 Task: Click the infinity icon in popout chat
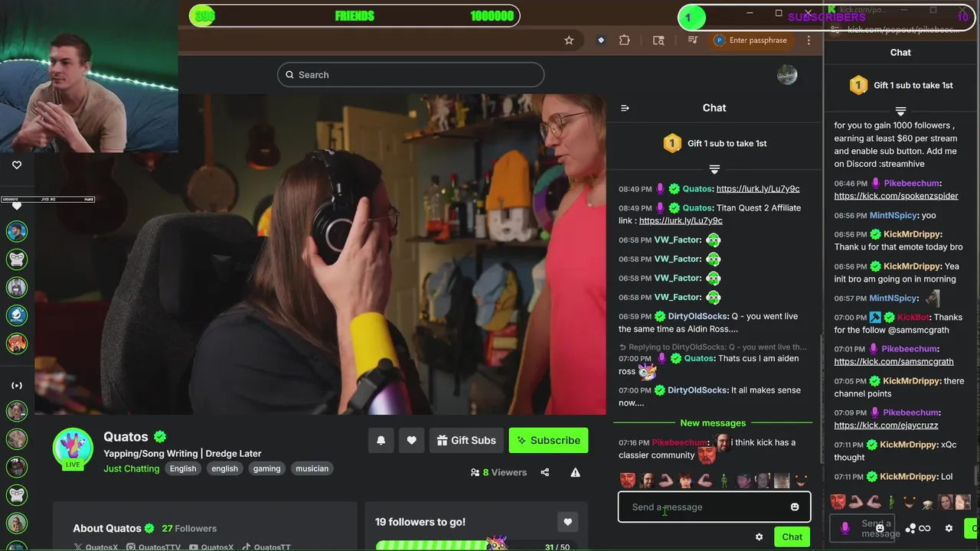tap(924, 529)
